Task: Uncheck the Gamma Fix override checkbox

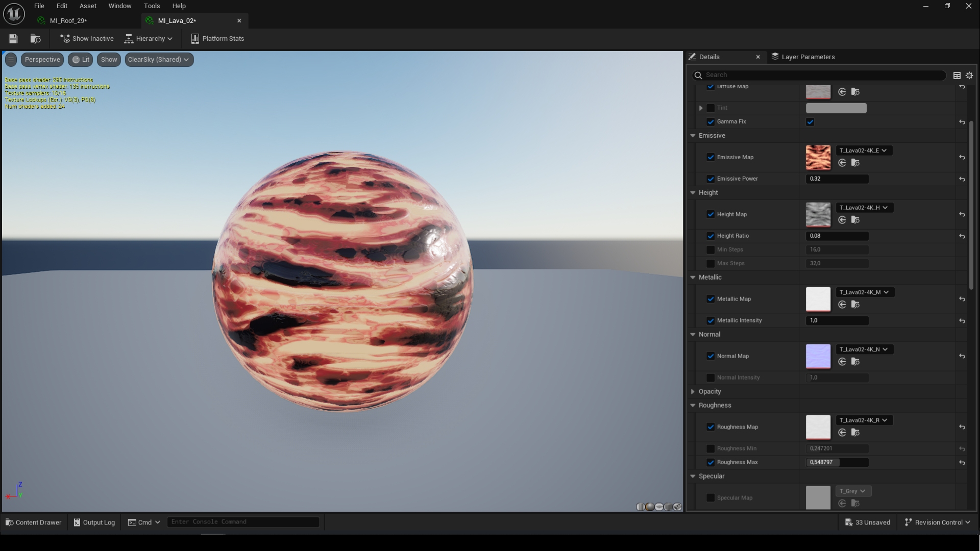Action: pyautogui.click(x=710, y=122)
